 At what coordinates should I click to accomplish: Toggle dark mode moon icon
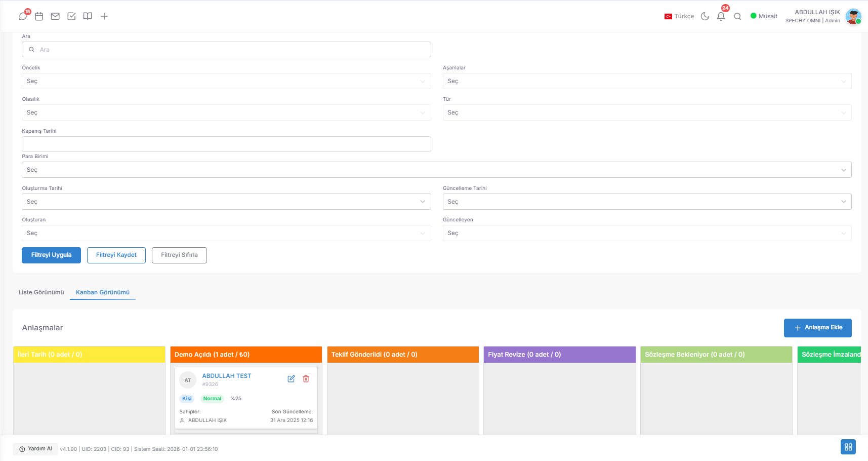pyautogui.click(x=705, y=16)
